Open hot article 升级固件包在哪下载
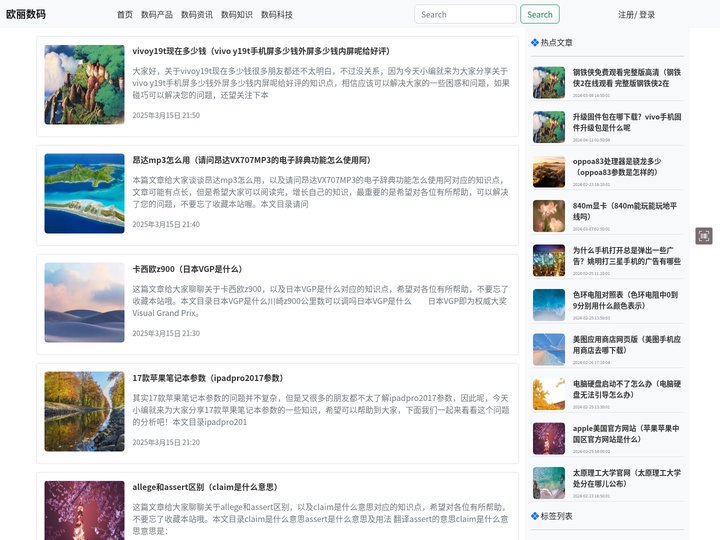 point(626,122)
